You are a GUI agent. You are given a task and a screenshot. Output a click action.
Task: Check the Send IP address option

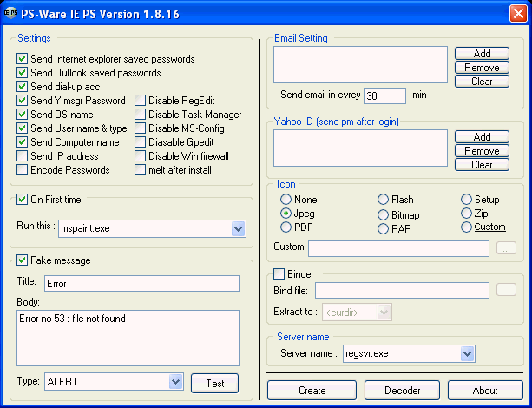[23, 156]
